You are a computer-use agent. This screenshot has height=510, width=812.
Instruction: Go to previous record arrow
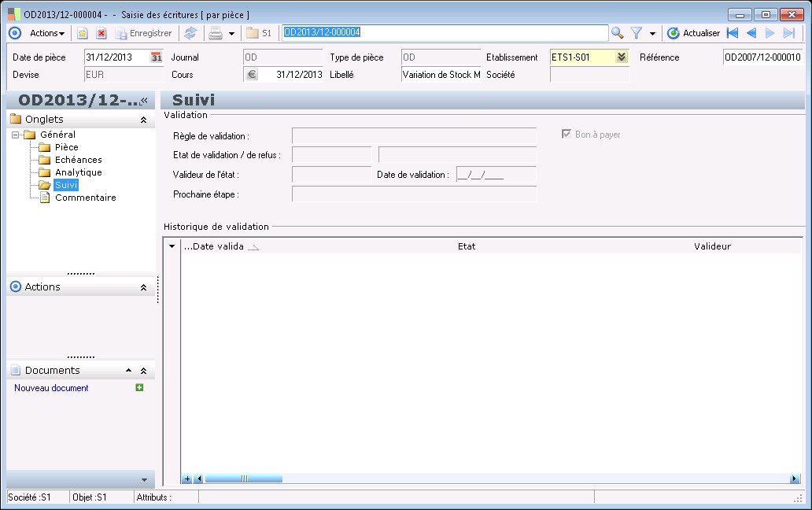pos(751,33)
